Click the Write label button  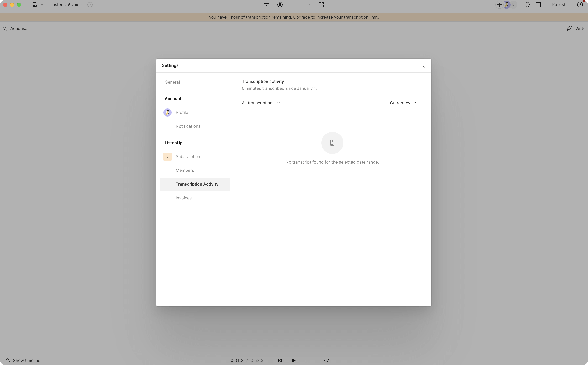click(580, 28)
